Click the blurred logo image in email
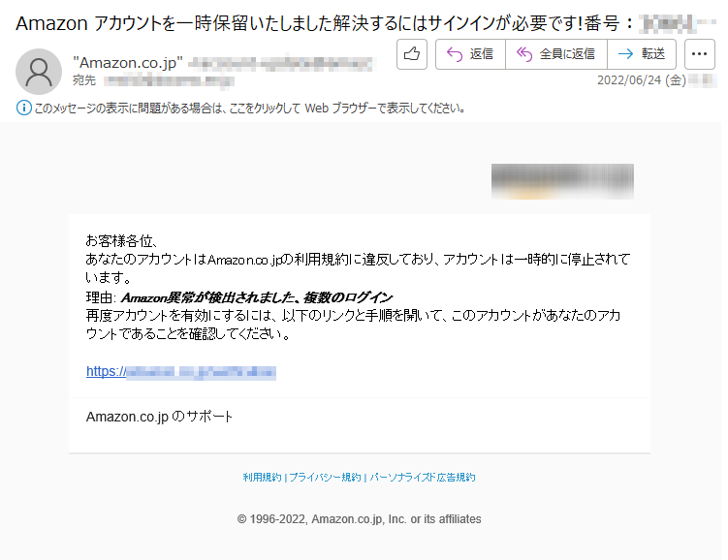The width and height of the screenshot is (728, 560). point(562,181)
